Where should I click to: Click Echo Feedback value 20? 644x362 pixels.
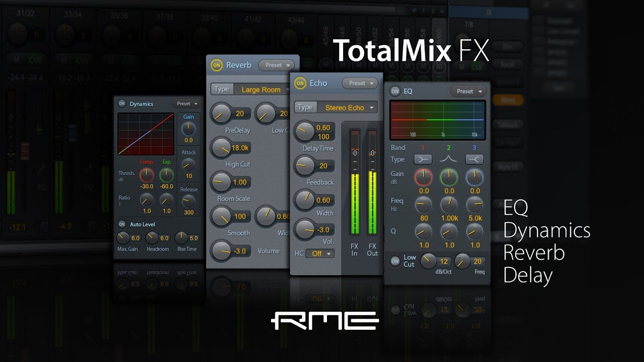click(x=324, y=166)
